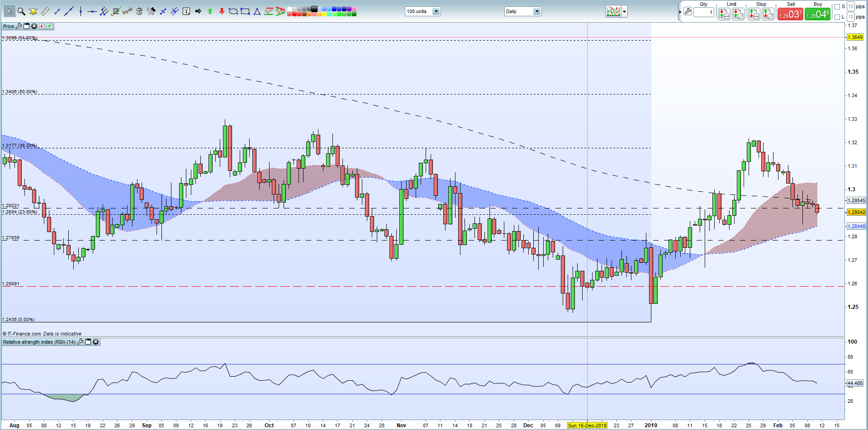The height and width of the screenshot is (430, 868).
Task: Choose the ellipse drawing tool
Action: (x=233, y=11)
